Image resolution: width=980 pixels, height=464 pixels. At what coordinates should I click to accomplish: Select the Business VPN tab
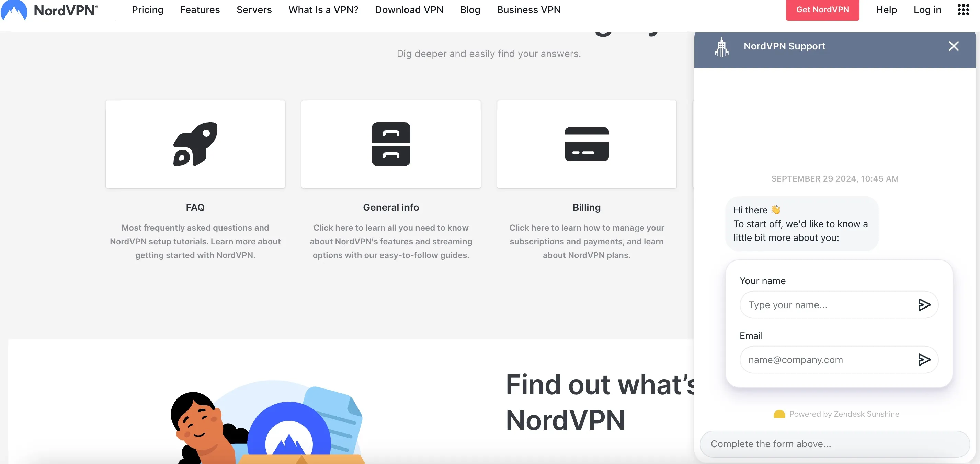(529, 10)
